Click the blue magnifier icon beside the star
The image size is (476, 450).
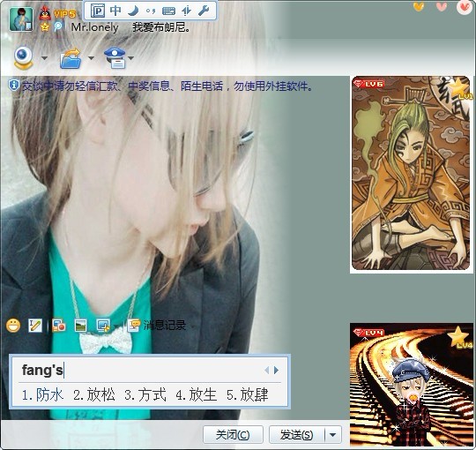tap(57, 26)
